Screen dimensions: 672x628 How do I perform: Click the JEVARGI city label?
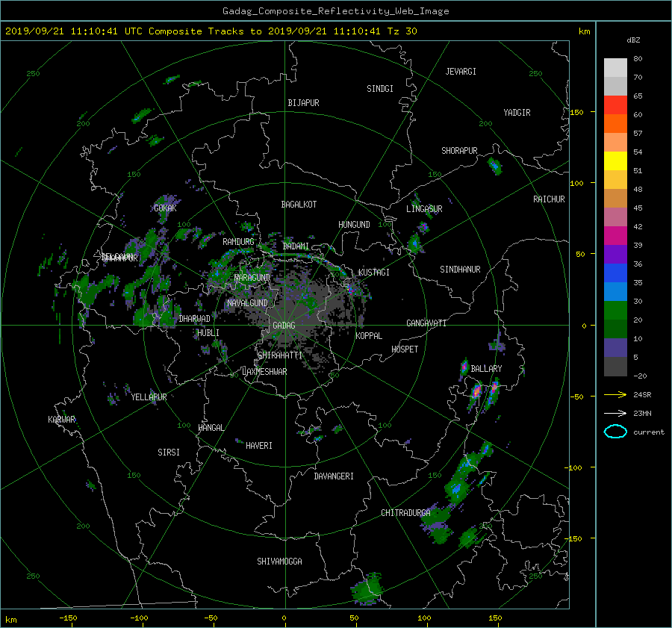[x=461, y=72]
